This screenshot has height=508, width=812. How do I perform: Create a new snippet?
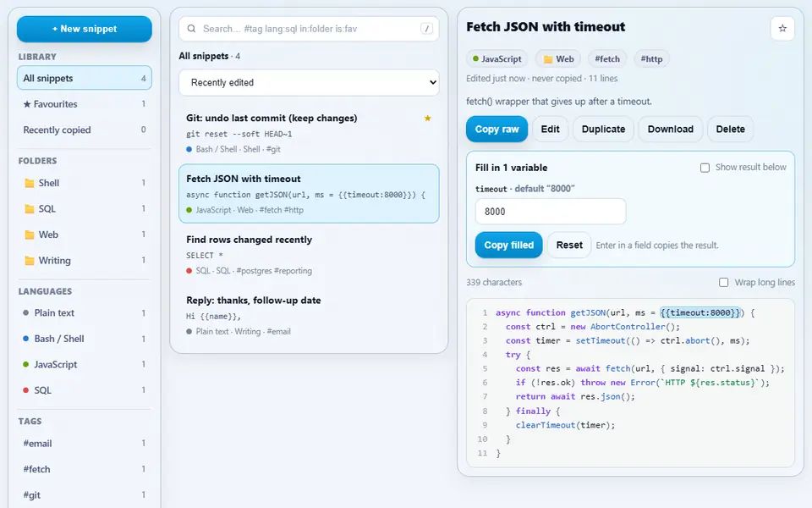point(85,29)
